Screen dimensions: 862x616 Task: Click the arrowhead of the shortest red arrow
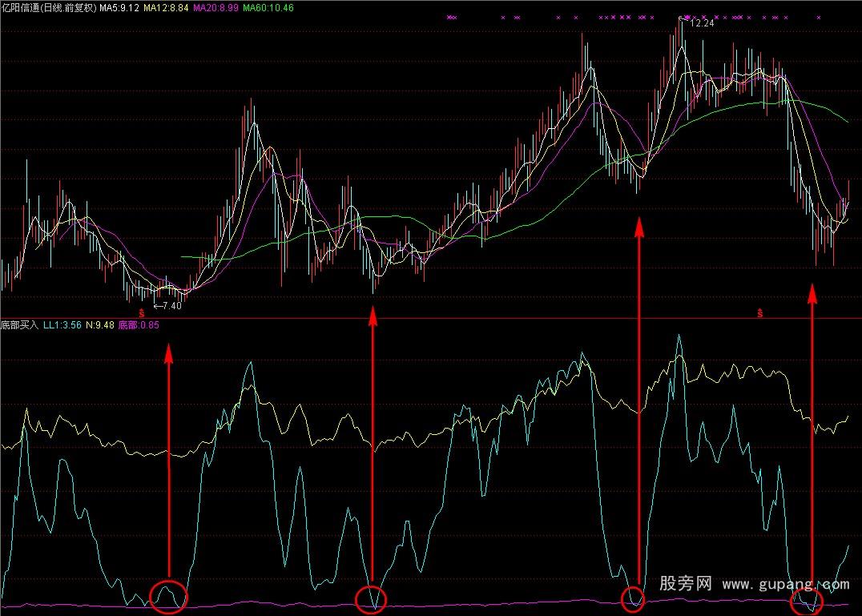(x=168, y=352)
